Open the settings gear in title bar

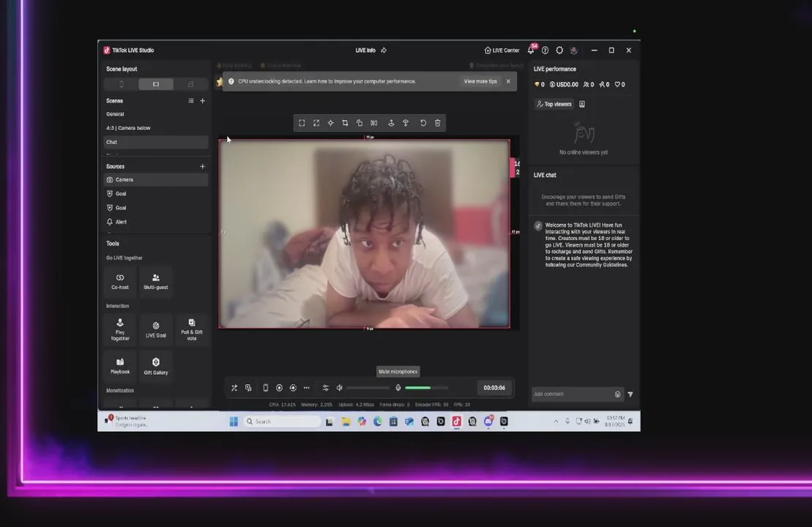point(559,51)
